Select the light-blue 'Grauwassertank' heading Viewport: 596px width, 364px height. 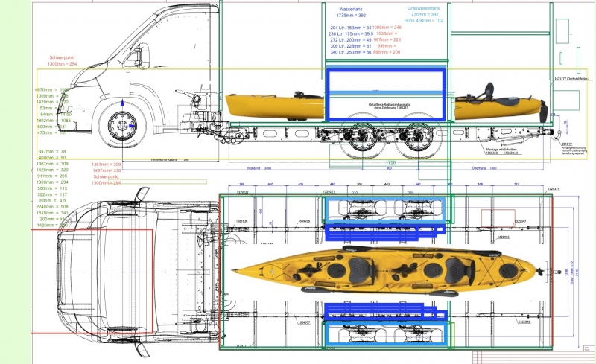point(423,8)
